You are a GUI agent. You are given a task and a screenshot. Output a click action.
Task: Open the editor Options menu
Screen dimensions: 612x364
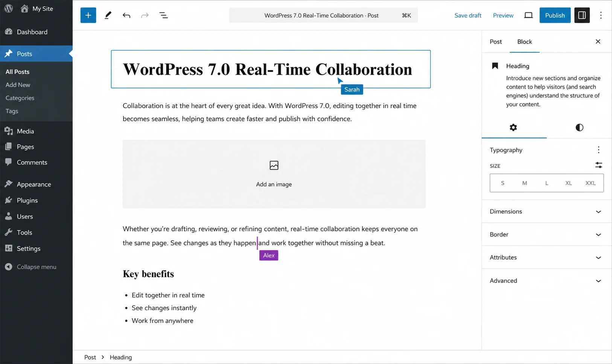(x=601, y=15)
